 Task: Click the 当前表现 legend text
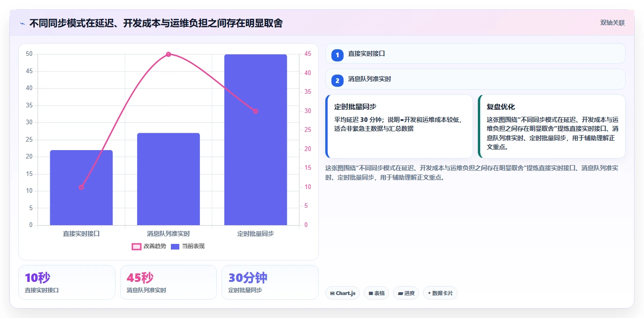click(193, 246)
